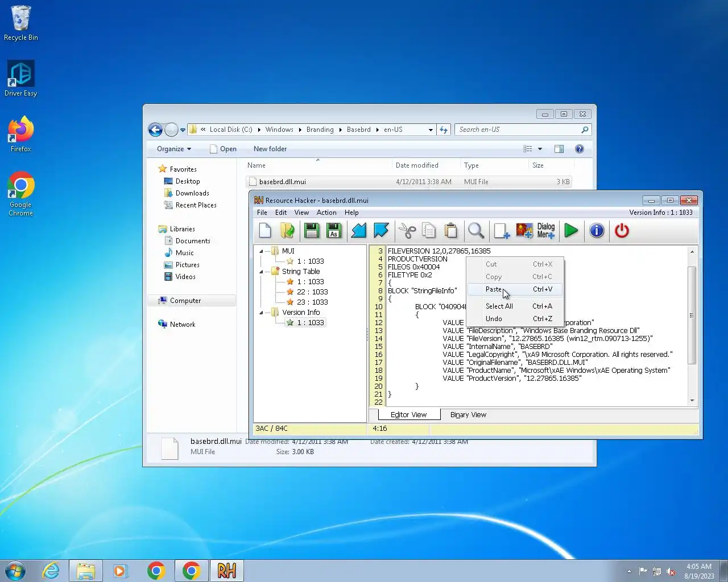Screen dimensions: 728x582
Task: Collapse the MUI tree node
Action: coord(262,251)
